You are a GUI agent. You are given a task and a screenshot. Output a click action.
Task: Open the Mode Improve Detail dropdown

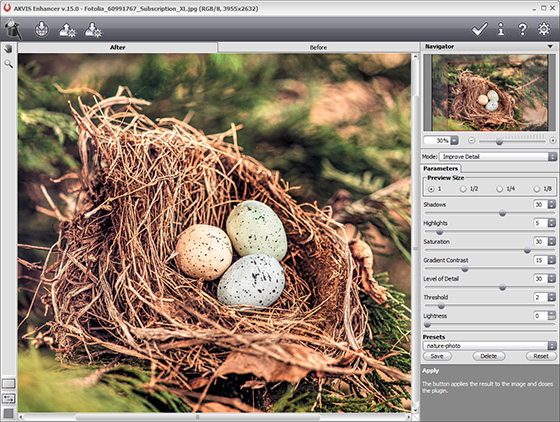pos(498,156)
